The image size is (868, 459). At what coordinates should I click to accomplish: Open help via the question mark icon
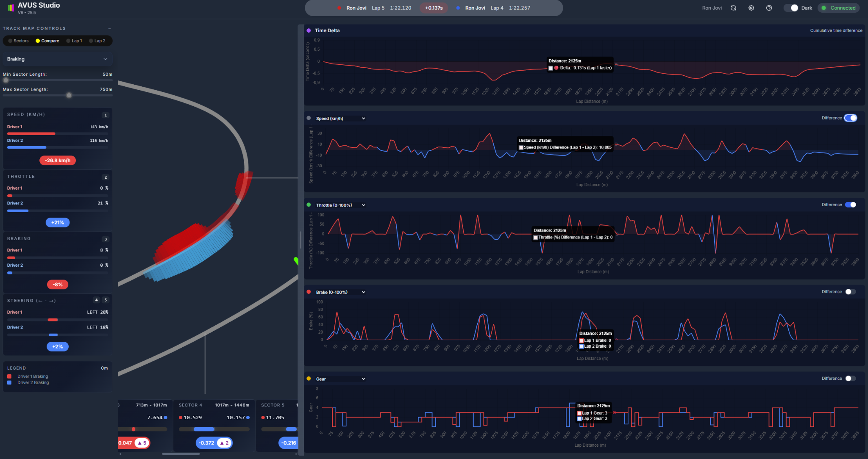click(x=769, y=8)
